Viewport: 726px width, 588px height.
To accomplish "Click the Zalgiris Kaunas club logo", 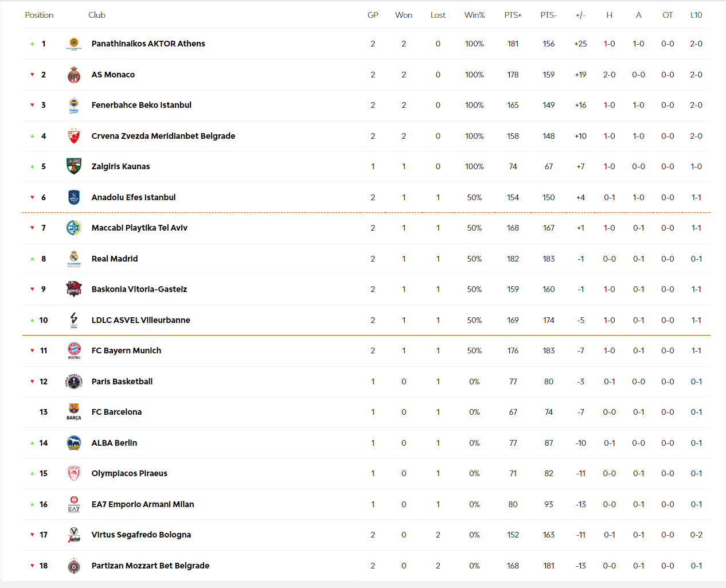I will 74,166.
